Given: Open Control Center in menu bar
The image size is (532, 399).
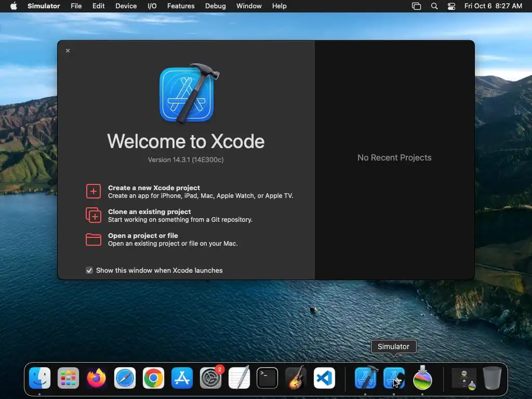Looking at the screenshot, I should coord(451,6).
